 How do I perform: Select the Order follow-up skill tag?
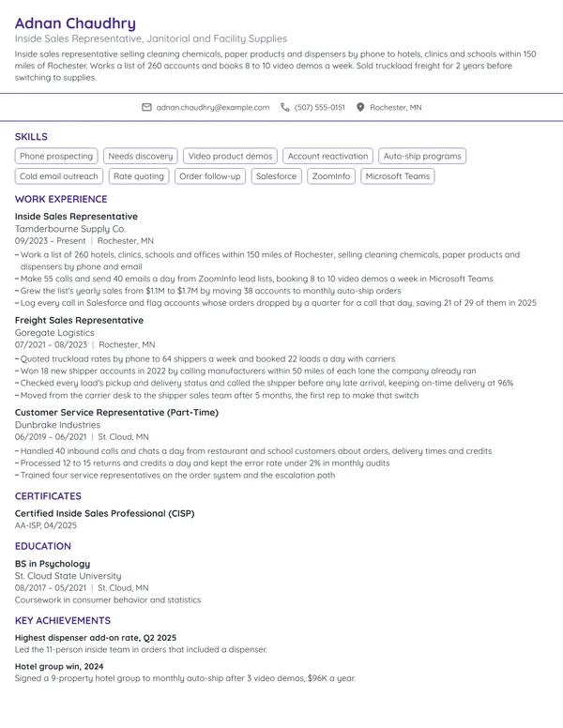(x=210, y=176)
